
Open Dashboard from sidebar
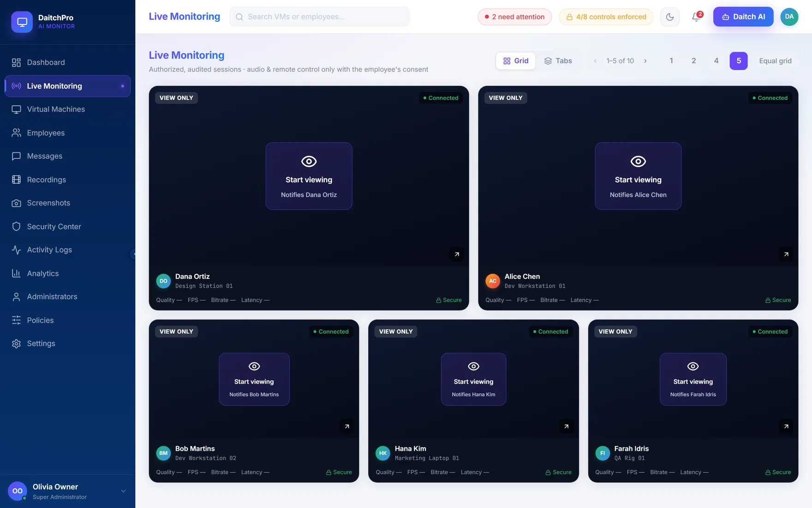click(x=67, y=62)
